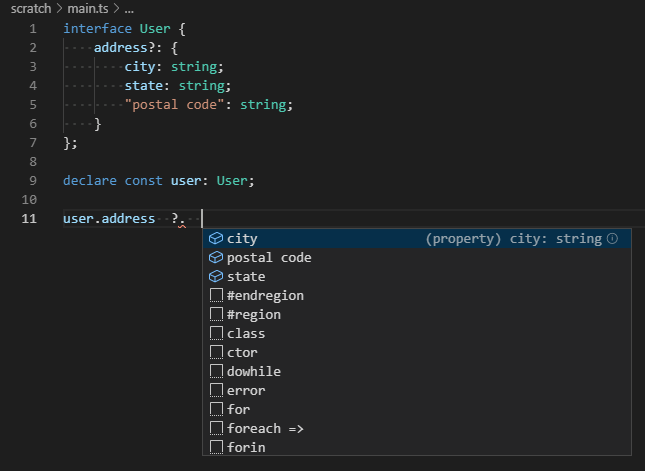The width and height of the screenshot is (645, 471).
Task: Select the forin snippet suggestion
Action: [417, 447]
